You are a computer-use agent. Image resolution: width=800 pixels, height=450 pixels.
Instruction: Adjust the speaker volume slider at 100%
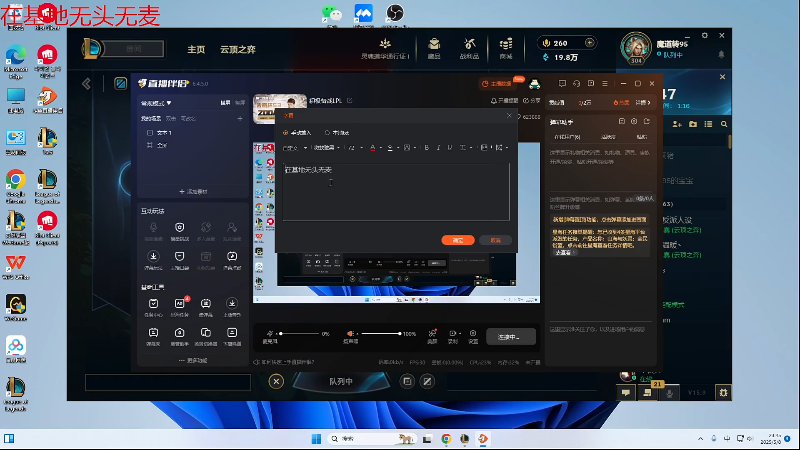381,334
